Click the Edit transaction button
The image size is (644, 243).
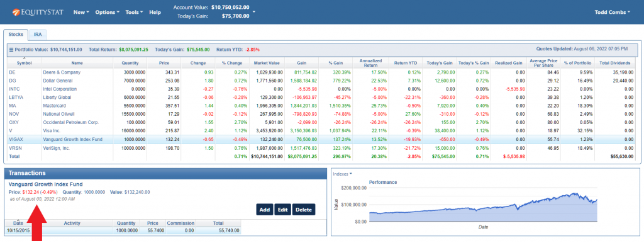tap(282, 210)
